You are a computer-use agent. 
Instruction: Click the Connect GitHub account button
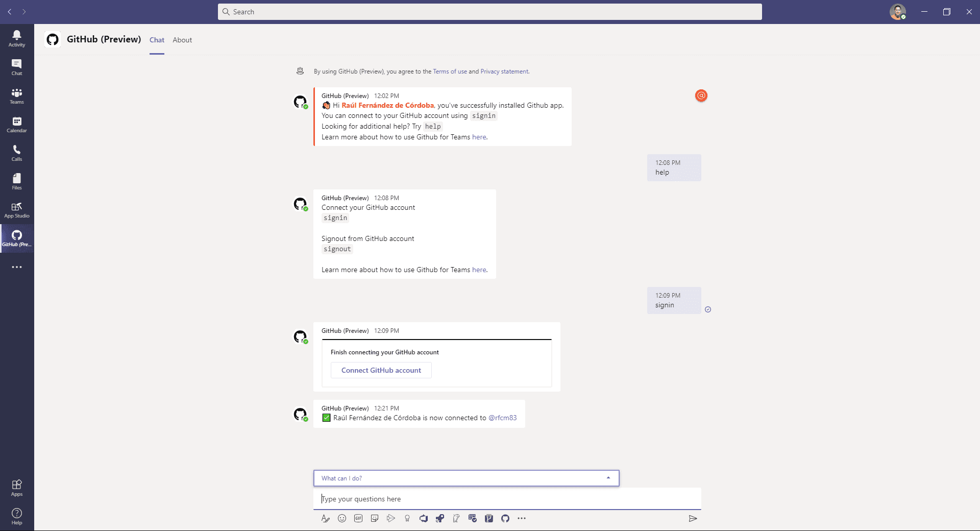point(381,370)
